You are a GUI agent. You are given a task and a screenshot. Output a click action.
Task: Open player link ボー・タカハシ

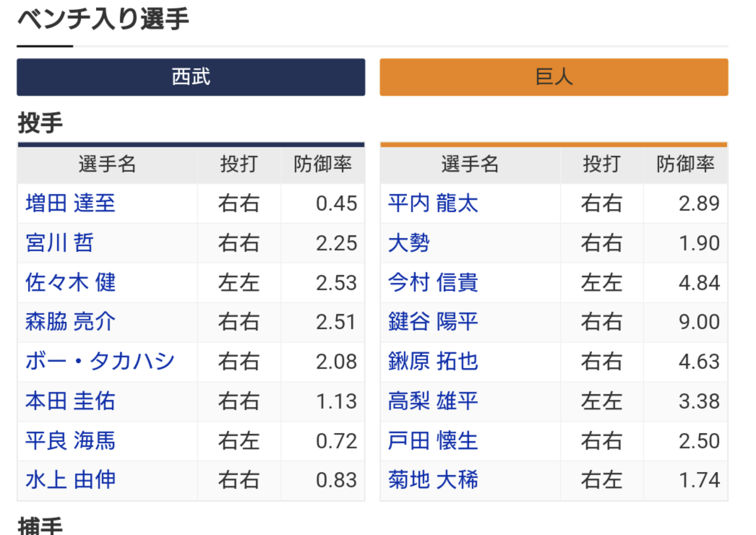(x=100, y=361)
